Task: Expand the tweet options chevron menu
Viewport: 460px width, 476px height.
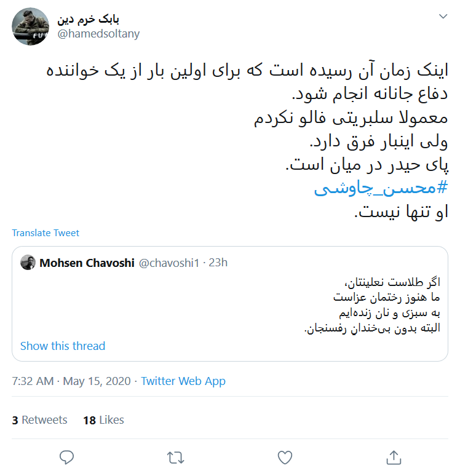Action: 443,17
